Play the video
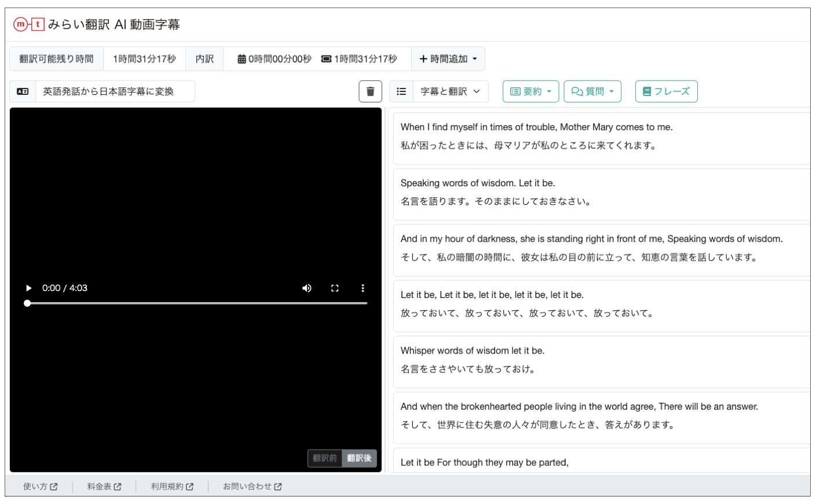 pos(28,288)
